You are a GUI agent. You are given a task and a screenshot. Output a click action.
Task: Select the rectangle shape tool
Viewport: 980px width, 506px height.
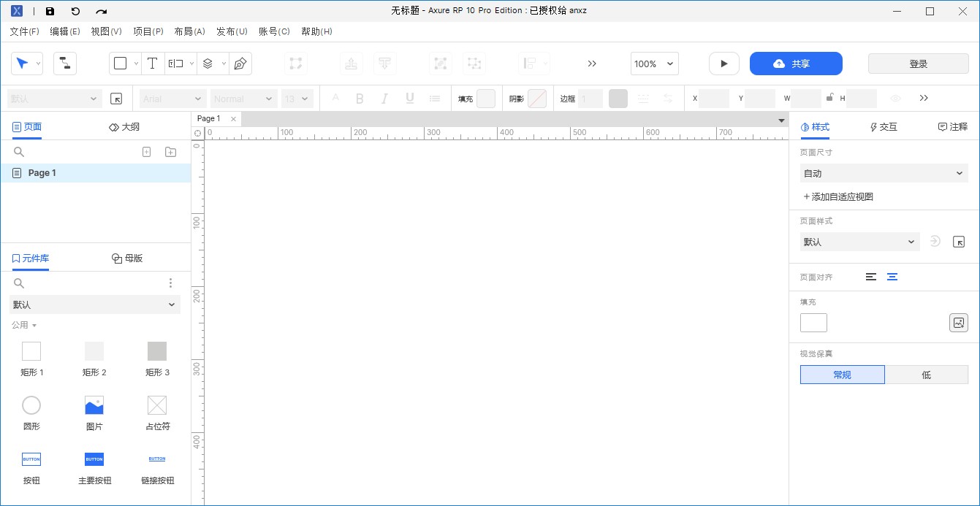click(x=120, y=64)
